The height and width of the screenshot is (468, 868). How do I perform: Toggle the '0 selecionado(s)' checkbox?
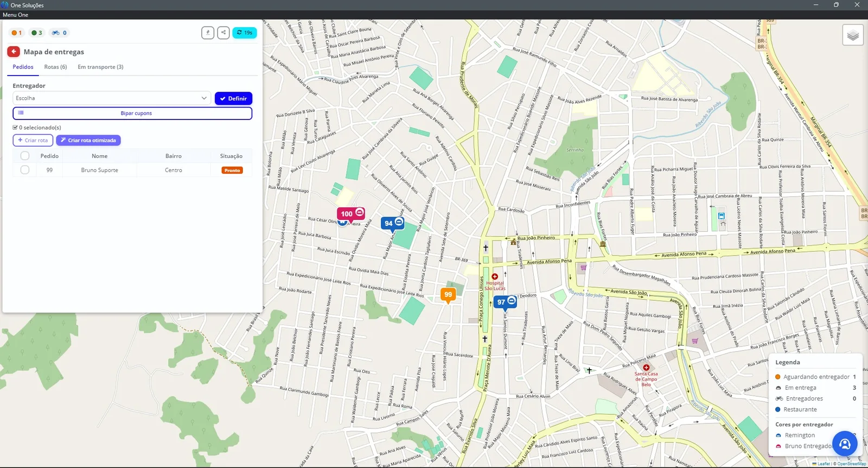(x=15, y=128)
